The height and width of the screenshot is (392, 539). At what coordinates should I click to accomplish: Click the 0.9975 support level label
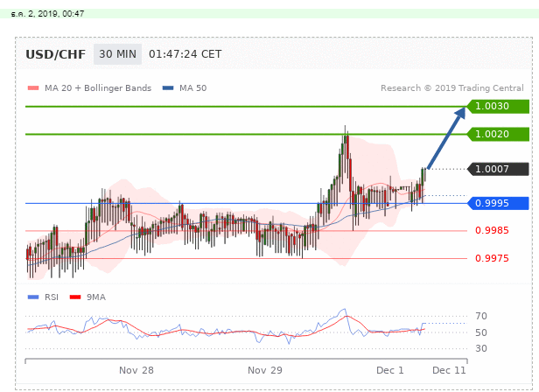492,258
